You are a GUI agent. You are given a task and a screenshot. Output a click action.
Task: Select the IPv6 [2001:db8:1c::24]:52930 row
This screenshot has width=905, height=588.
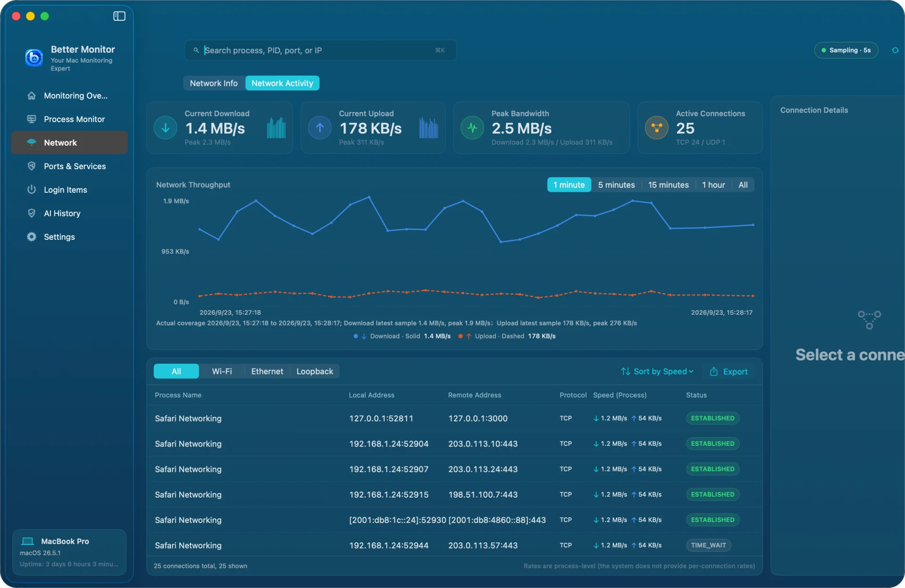point(454,520)
